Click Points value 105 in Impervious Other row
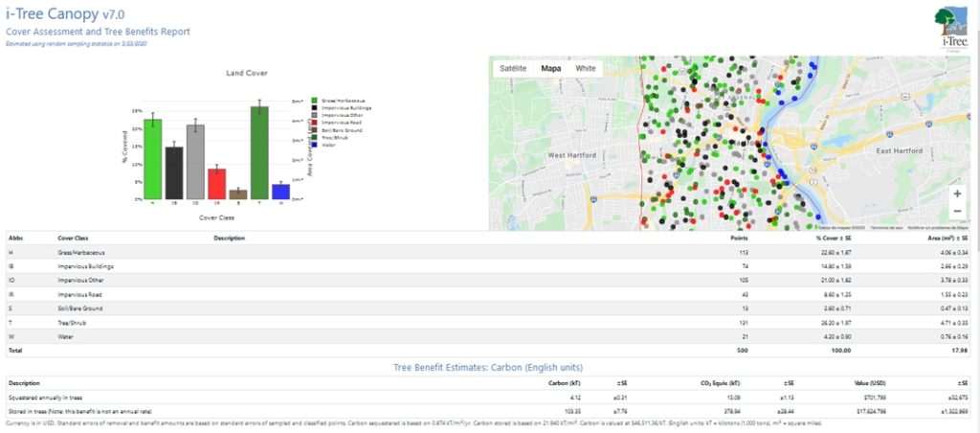 (744, 281)
